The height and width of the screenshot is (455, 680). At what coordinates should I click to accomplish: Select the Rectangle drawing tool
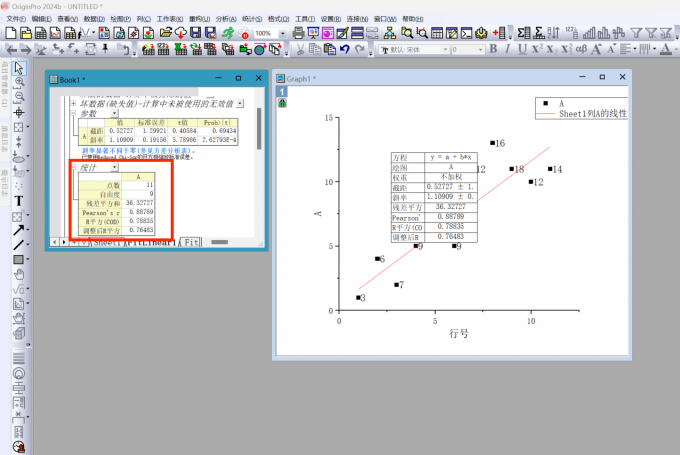pyautogui.click(x=19, y=259)
